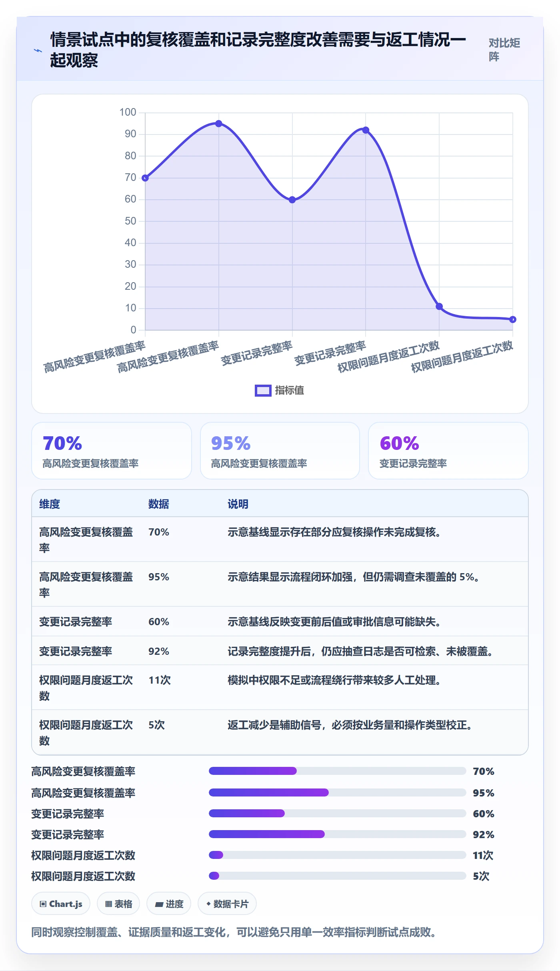Select the chart point at value 11

tap(439, 306)
